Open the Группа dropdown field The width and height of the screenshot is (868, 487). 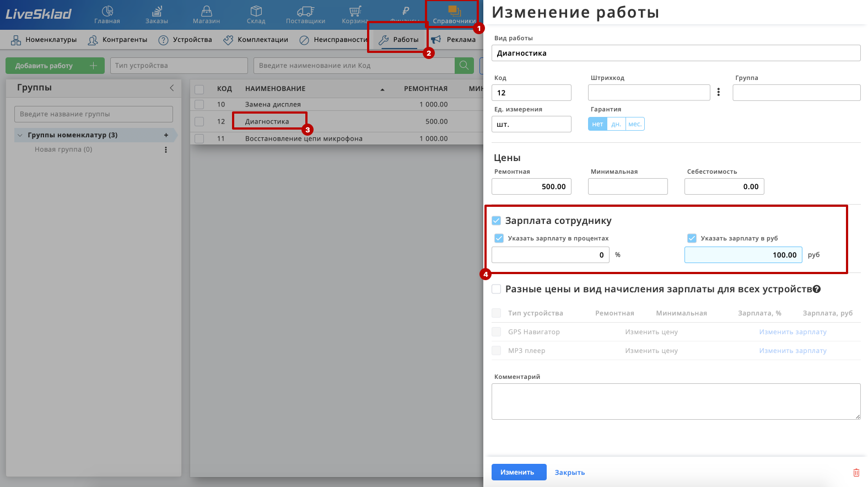(796, 93)
